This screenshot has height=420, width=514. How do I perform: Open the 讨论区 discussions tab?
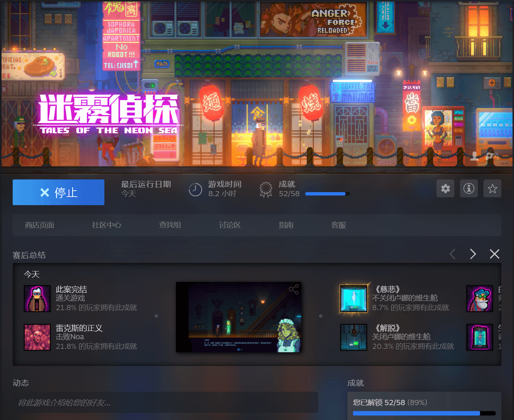point(230,225)
